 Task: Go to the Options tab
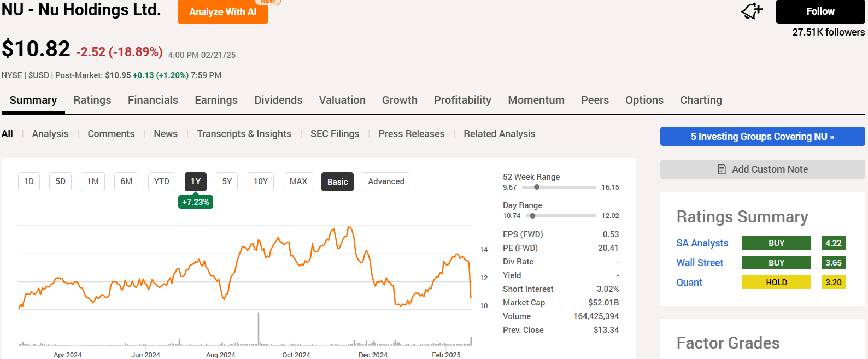click(x=644, y=100)
